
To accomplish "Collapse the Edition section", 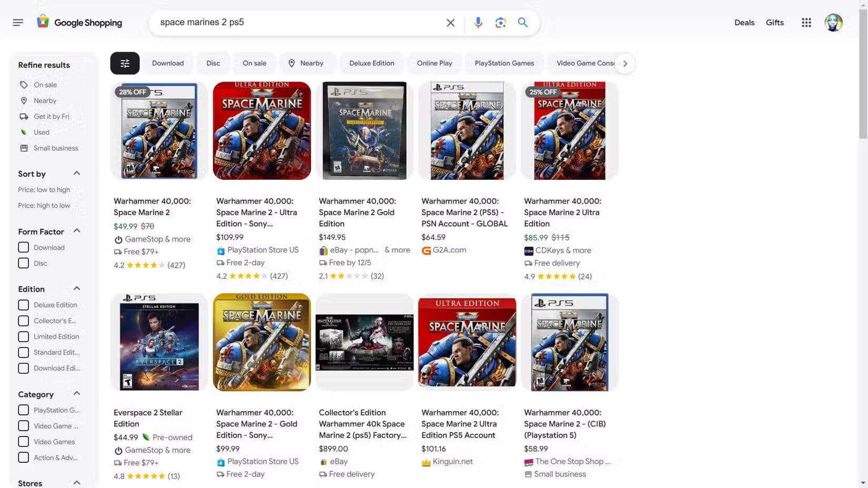I will [77, 289].
